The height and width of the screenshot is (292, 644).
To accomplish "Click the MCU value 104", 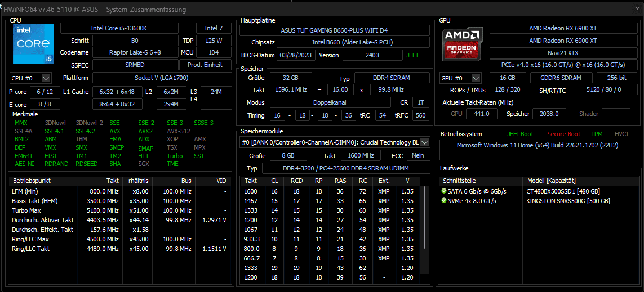I will click(214, 52).
